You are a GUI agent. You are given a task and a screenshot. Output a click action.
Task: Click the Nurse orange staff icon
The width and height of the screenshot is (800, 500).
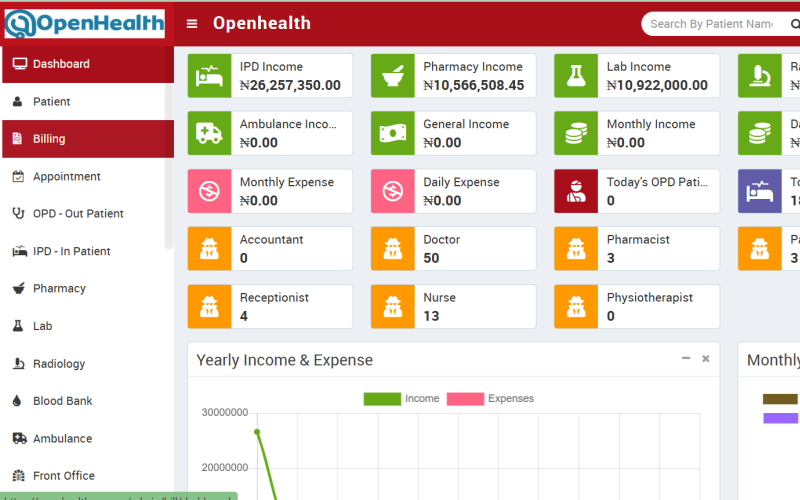[393, 307]
